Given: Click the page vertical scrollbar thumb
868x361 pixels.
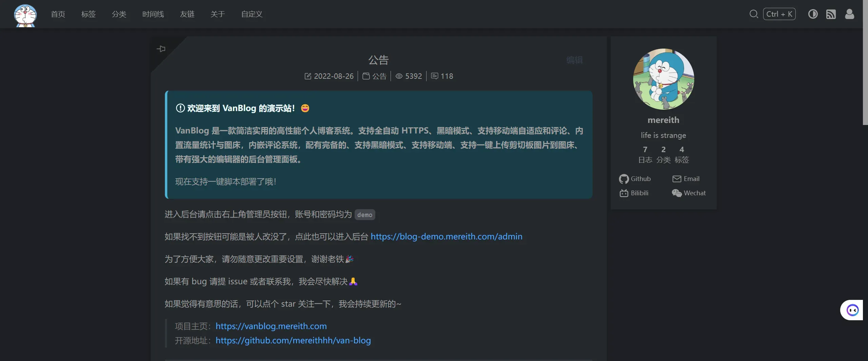Looking at the screenshot, I should (x=865, y=62).
